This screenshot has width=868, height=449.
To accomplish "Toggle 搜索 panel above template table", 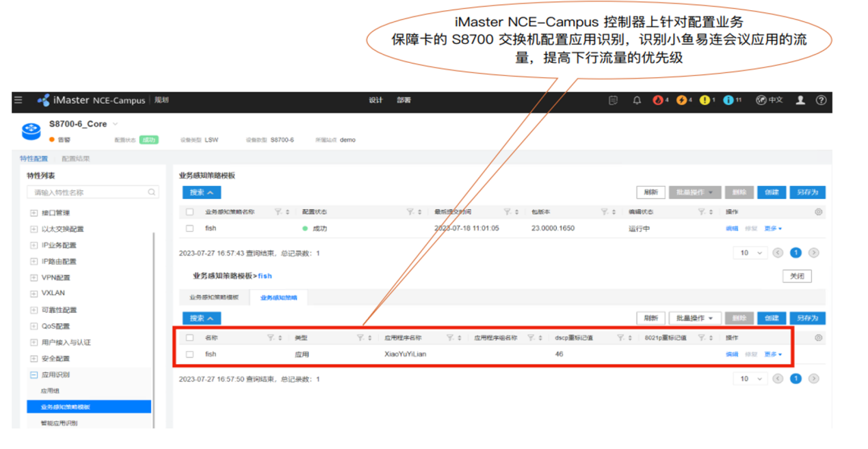I will tap(202, 193).
